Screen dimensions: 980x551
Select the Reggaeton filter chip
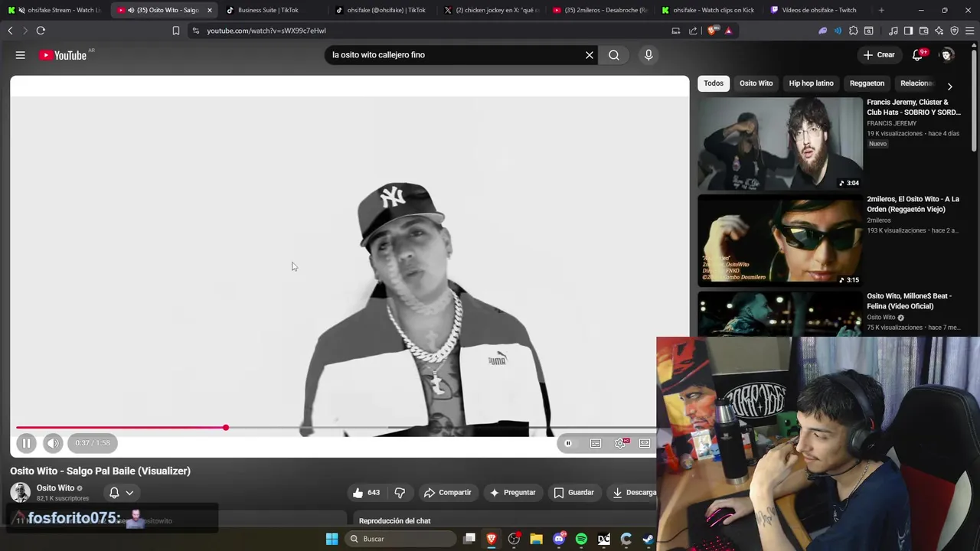point(867,83)
